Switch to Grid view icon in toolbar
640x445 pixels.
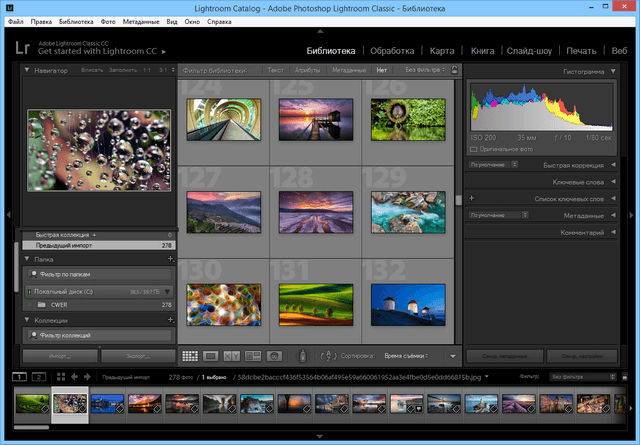190,355
